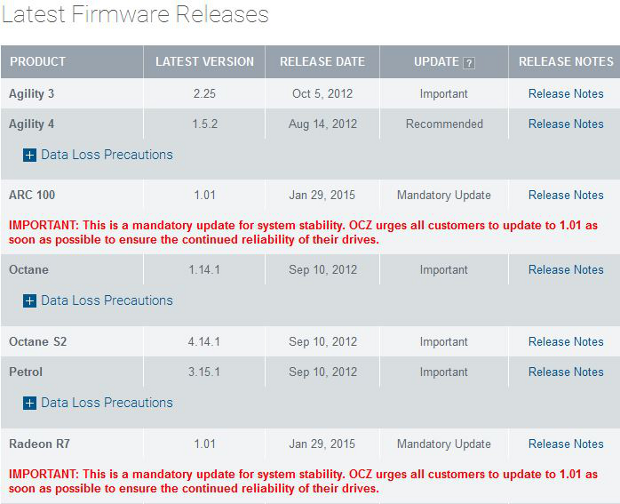The image size is (620, 504).
Task: Click the Release Date column header
Action: [x=322, y=62]
